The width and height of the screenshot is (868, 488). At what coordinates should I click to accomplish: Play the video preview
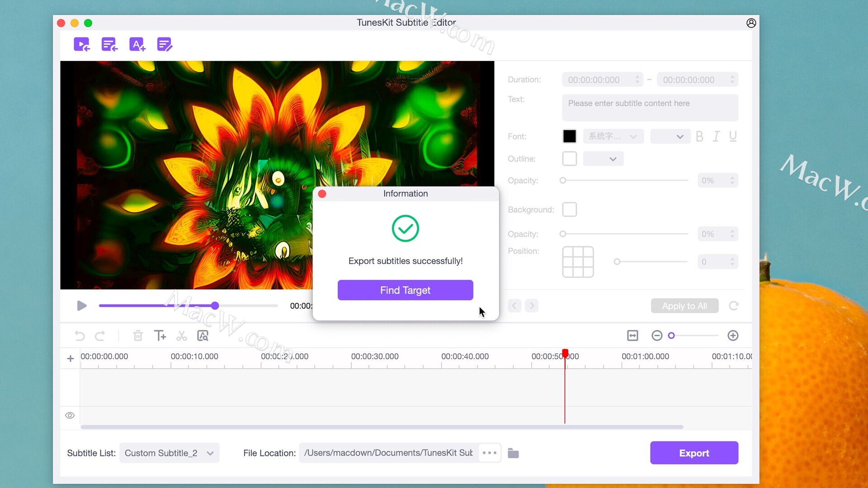82,306
